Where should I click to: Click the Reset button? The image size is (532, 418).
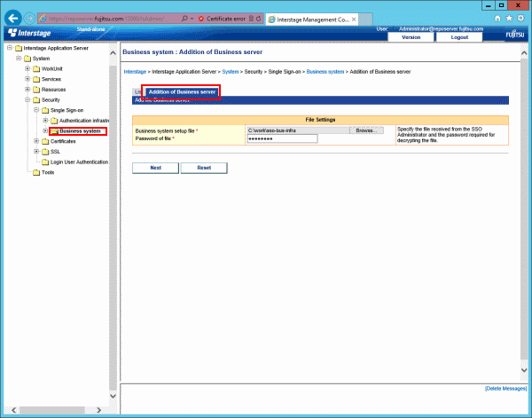(204, 168)
